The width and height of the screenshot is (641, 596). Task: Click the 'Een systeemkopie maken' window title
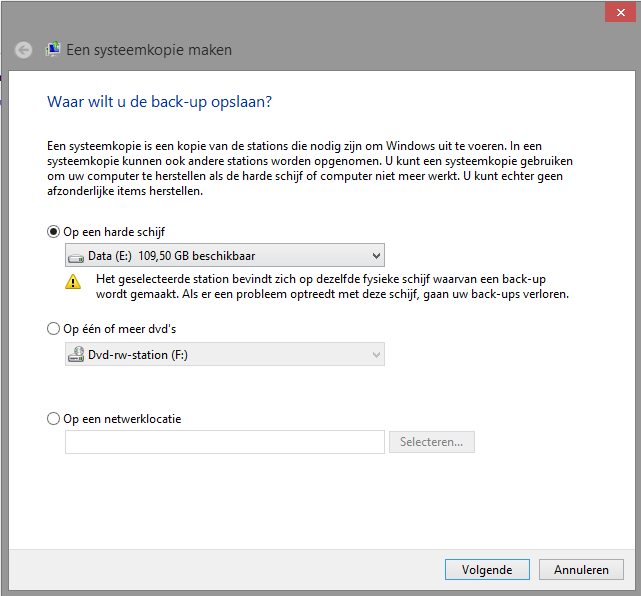click(149, 50)
